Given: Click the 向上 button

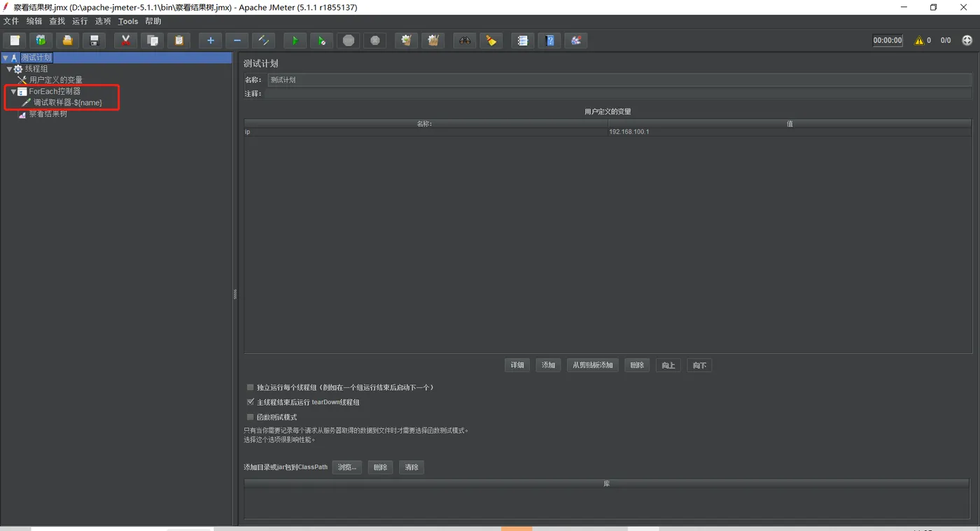Looking at the screenshot, I should click(668, 365).
